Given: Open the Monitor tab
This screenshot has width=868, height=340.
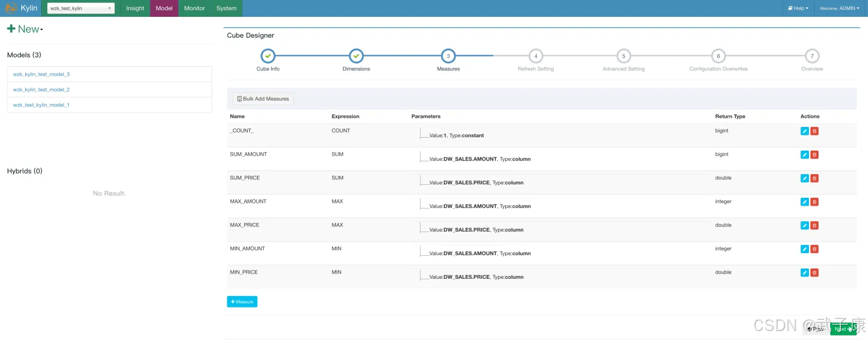Looking at the screenshot, I should 194,8.
